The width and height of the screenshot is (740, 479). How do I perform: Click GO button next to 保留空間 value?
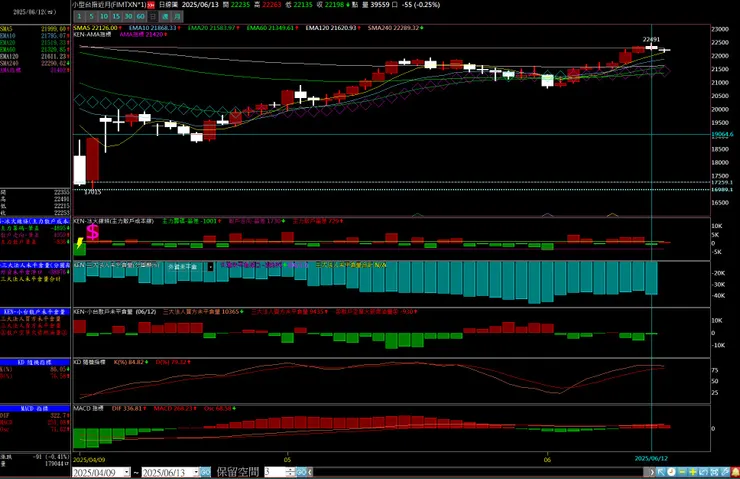(301, 472)
